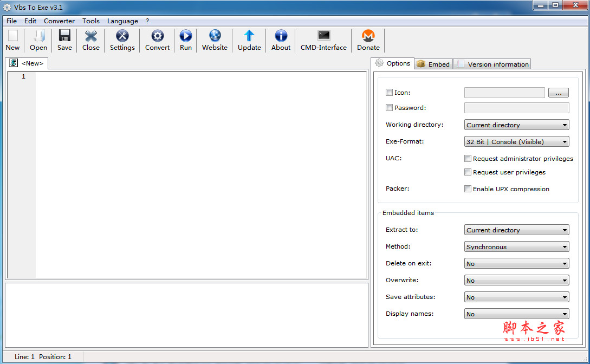Click the icon browse button (...)
Screen dimensions: 590x364
(x=558, y=93)
